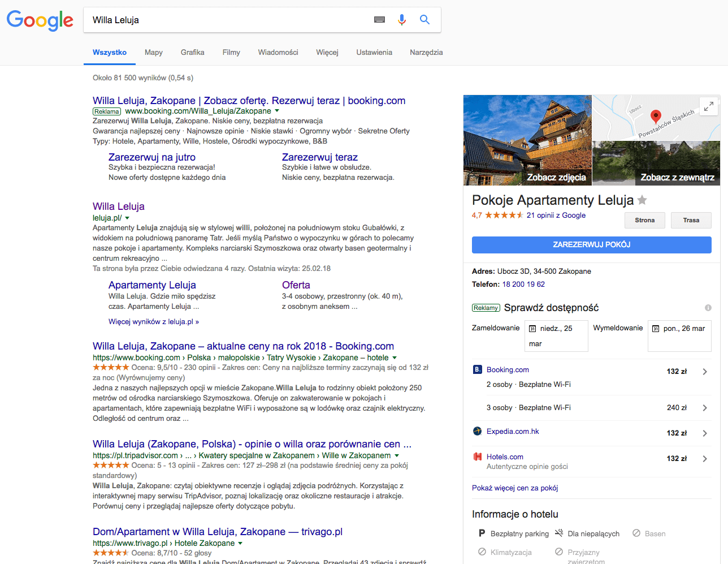The height and width of the screenshot is (564, 728).
Task: Switch to the Grafika tab
Action: (x=192, y=52)
